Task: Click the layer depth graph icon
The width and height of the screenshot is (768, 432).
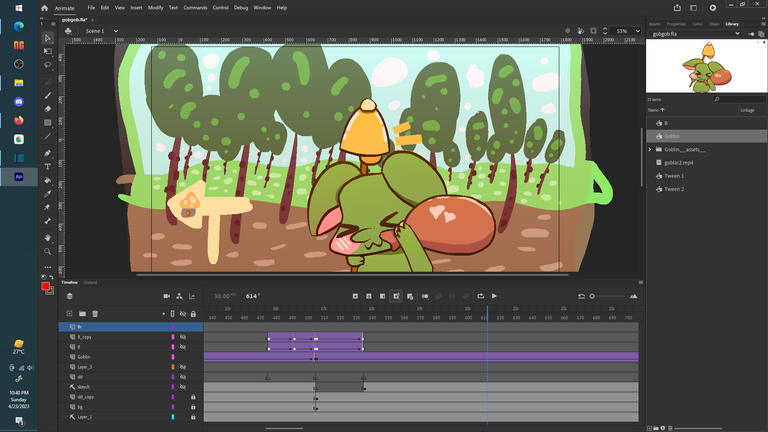Action: (192, 296)
